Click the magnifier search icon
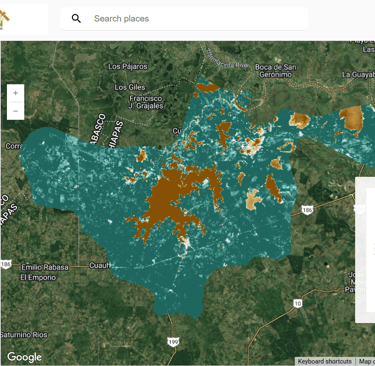Viewport: 375px width, 366px height. coord(76,19)
